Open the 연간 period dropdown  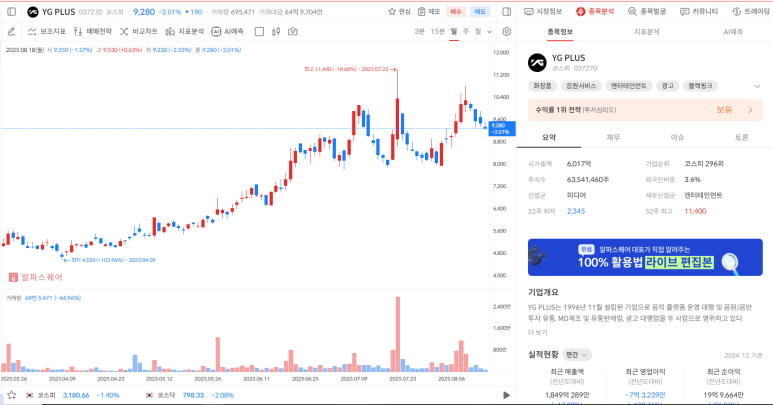577,355
